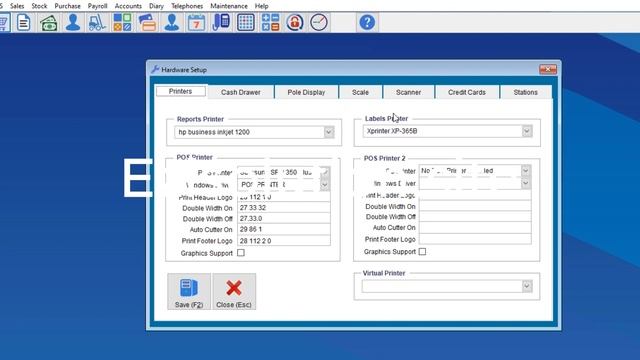Toggle POS Printer 2 Graphics Support checkbox
This screenshot has height=360, width=640.
point(422,251)
